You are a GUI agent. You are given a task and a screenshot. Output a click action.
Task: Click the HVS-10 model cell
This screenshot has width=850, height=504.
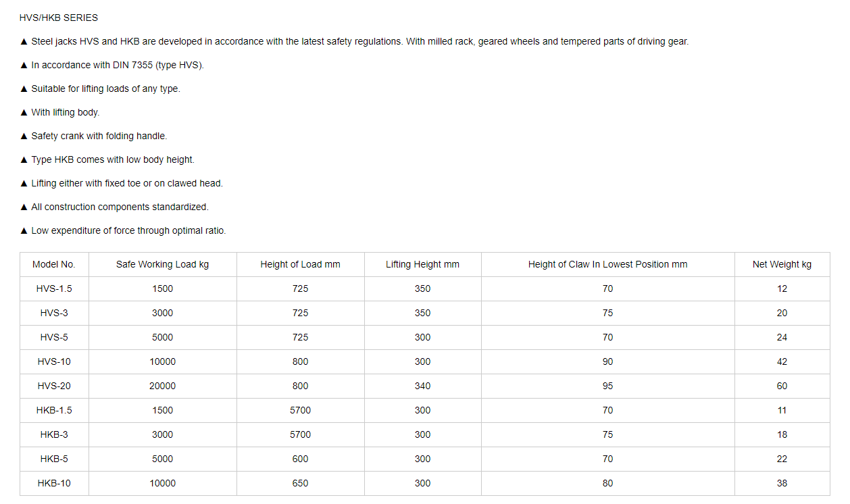(54, 361)
